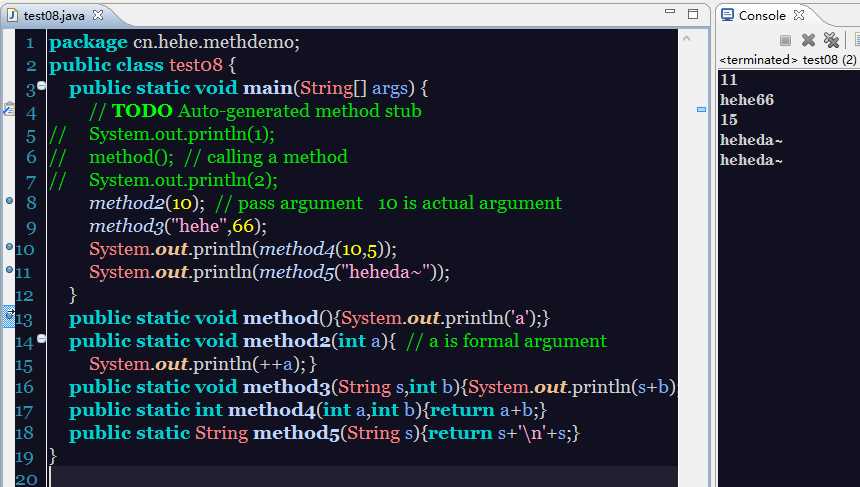The width and height of the screenshot is (860, 487).
Task: Click the '// calling a method' comment
Action: pos(265,157)
